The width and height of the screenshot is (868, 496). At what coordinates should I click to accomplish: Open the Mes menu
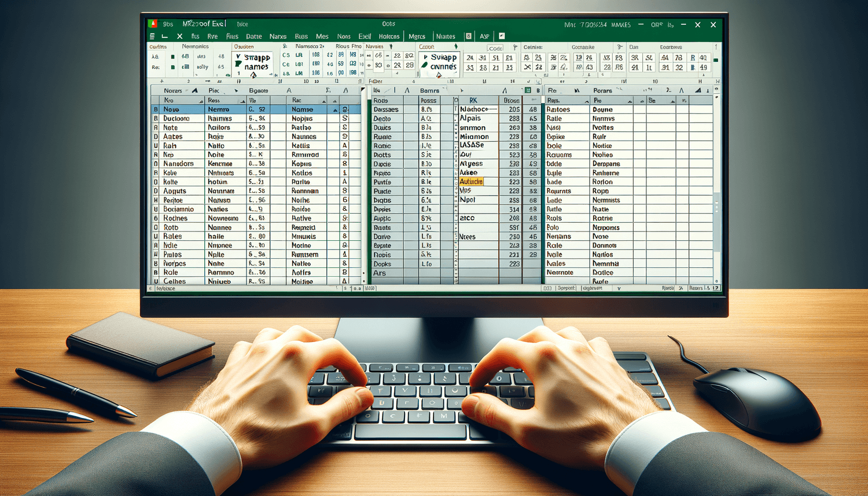[x=322, y=36]
